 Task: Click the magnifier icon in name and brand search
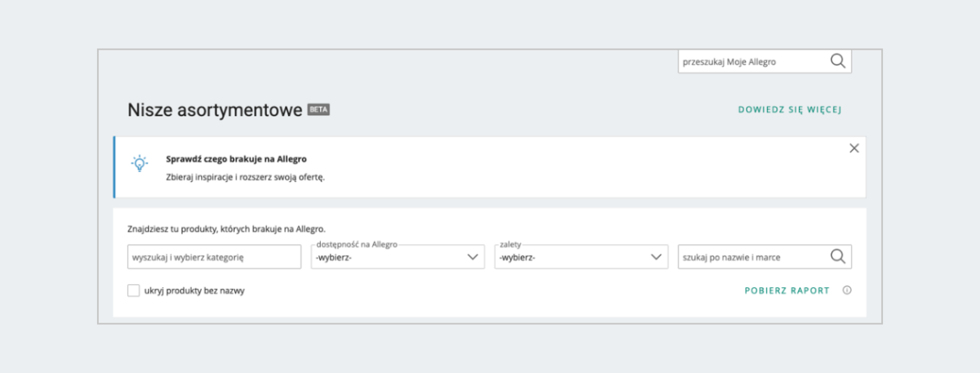pyautogui.click(x=838, y=256)
